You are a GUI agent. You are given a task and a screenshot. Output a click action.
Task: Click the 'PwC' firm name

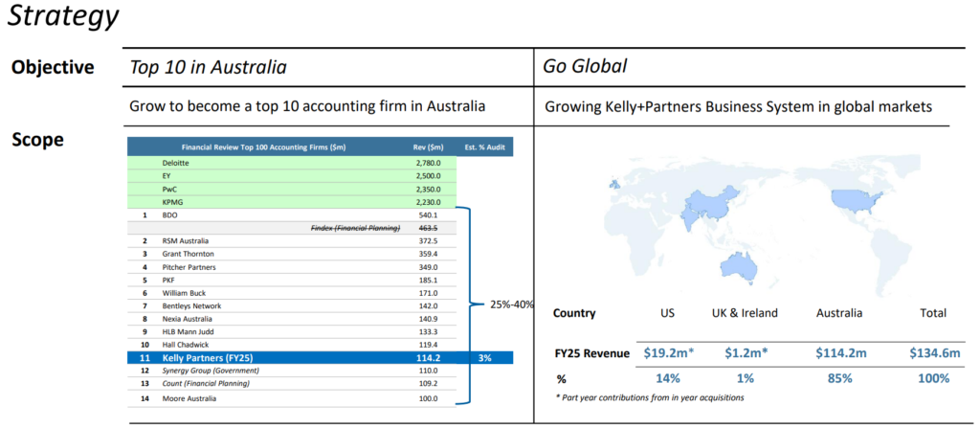pyautogui.click(x=168, y=189)
